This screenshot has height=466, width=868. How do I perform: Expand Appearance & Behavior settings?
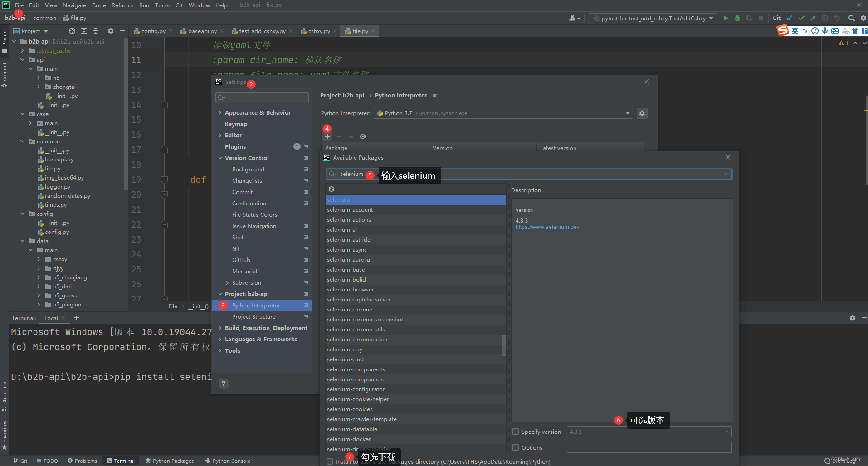pos(220,112)
